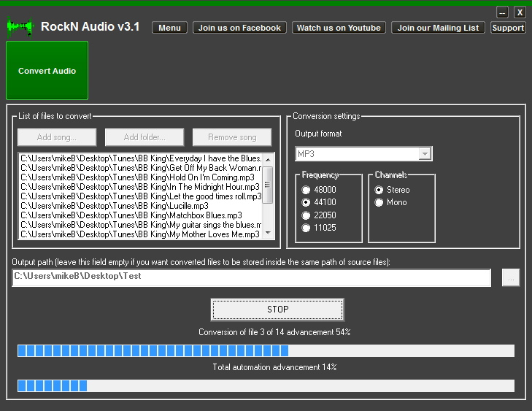Select the Stereo channel option
The width and height of the screenshot is (532, 411).
click(379, 190)
